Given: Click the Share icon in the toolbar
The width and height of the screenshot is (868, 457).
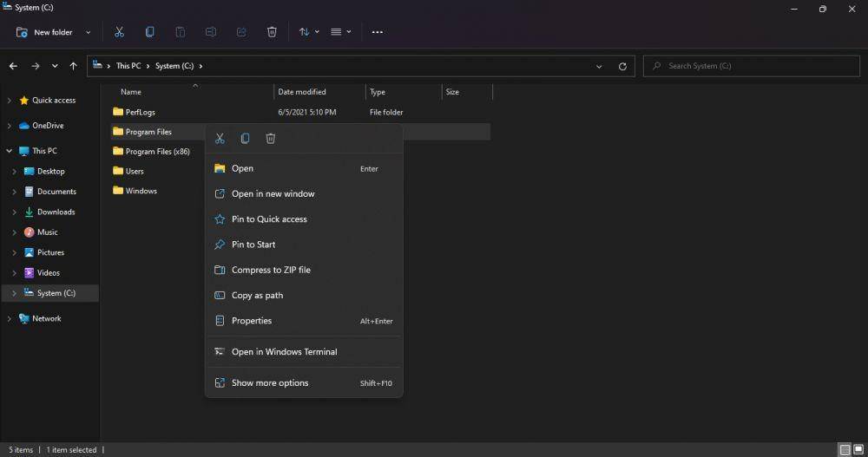Looking at the screenshot, I should pyautogui.click(x=241, y=32).
